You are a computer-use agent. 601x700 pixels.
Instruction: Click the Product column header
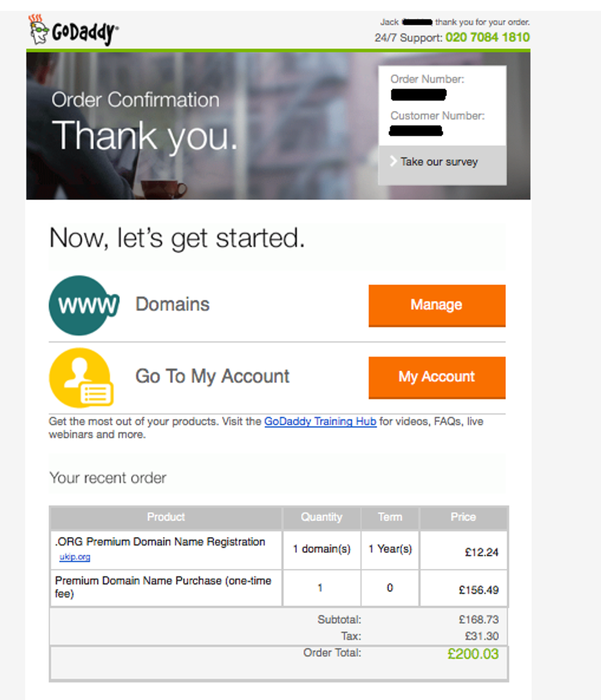pos(166,517)
